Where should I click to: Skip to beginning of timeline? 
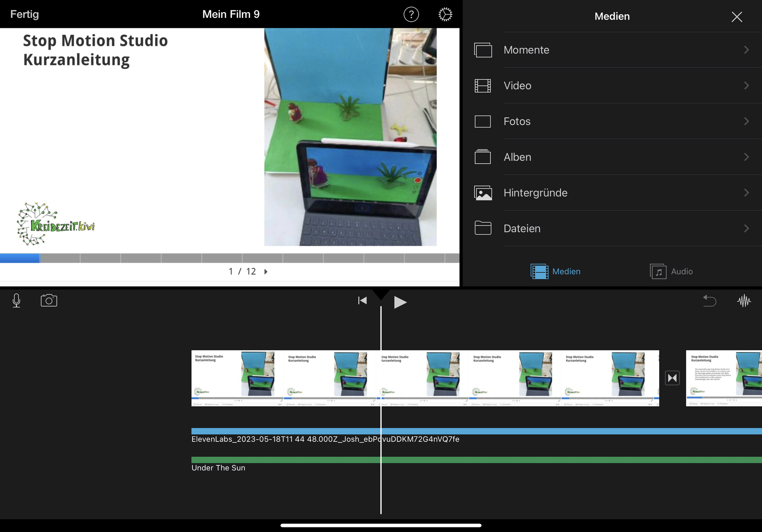click(x=362, y=301)
